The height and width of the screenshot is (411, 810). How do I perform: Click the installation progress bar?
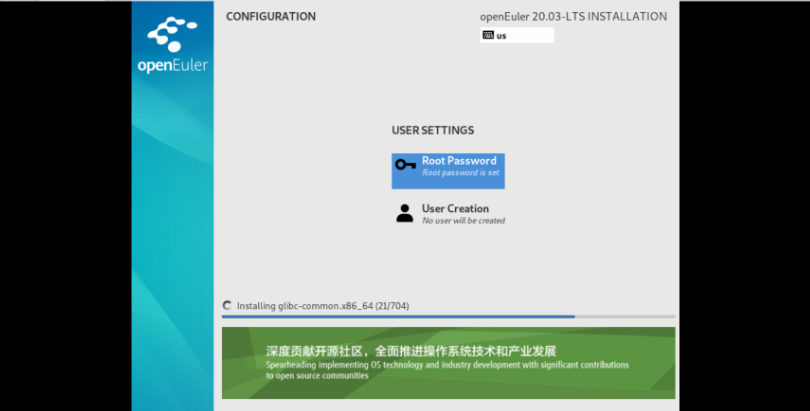click(448, 316)
